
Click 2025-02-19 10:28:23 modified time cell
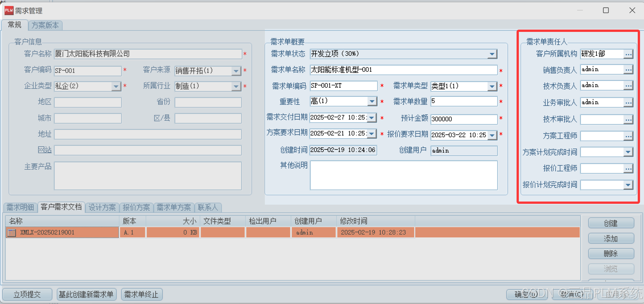click(x=376, y=232)
